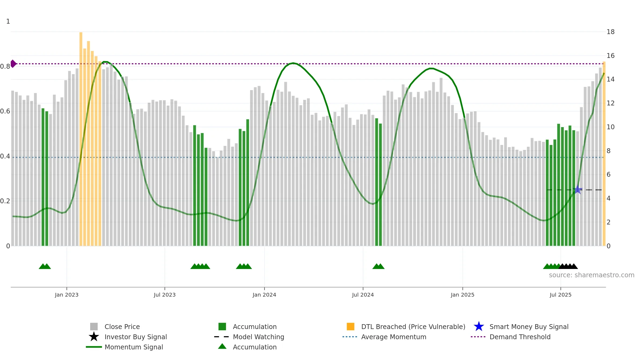Click the Jan 2024 axis label
Image resolution: width=644 pixels, height=362 pixels.
(264, 295)
